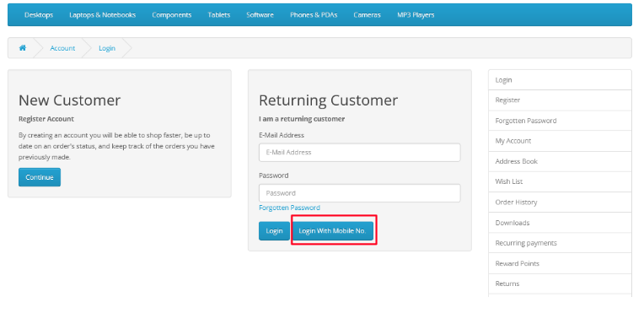The height and width of the screenshot is (324, 644).
Task: Open Forgotten Password link under password field
Action: (x=289, y=208)
